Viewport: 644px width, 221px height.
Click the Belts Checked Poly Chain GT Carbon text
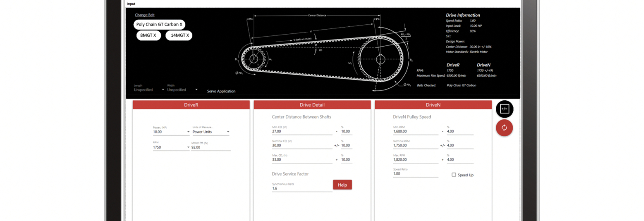[446, 85]
